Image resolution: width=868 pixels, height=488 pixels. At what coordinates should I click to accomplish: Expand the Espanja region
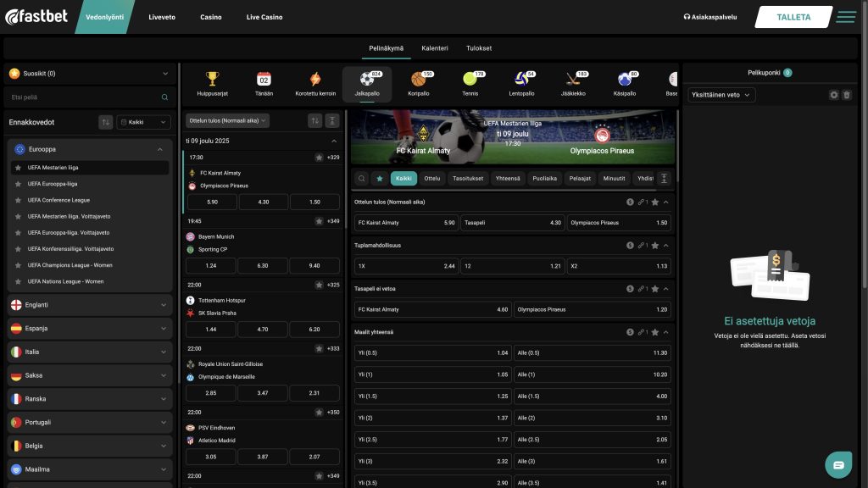click(90, 328)
